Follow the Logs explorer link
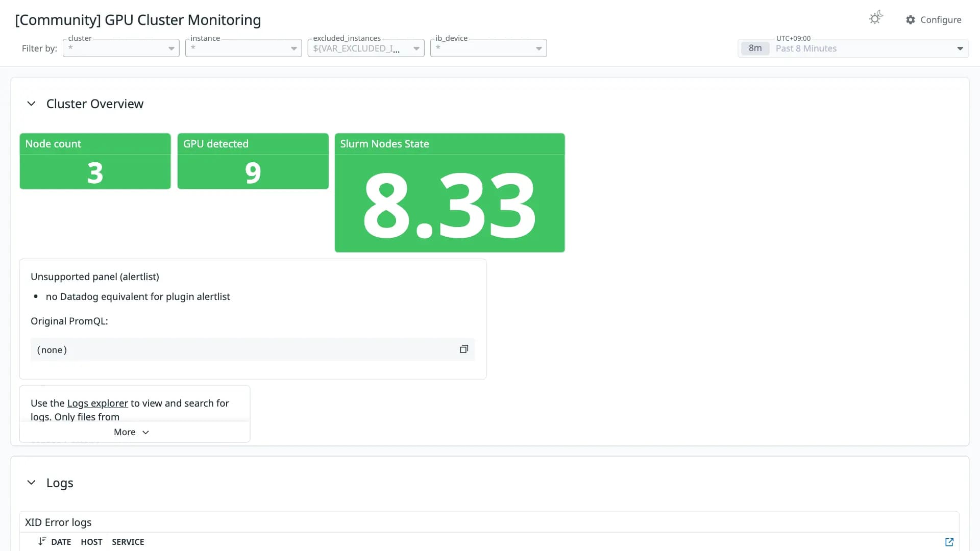 (x=97, y=403)
